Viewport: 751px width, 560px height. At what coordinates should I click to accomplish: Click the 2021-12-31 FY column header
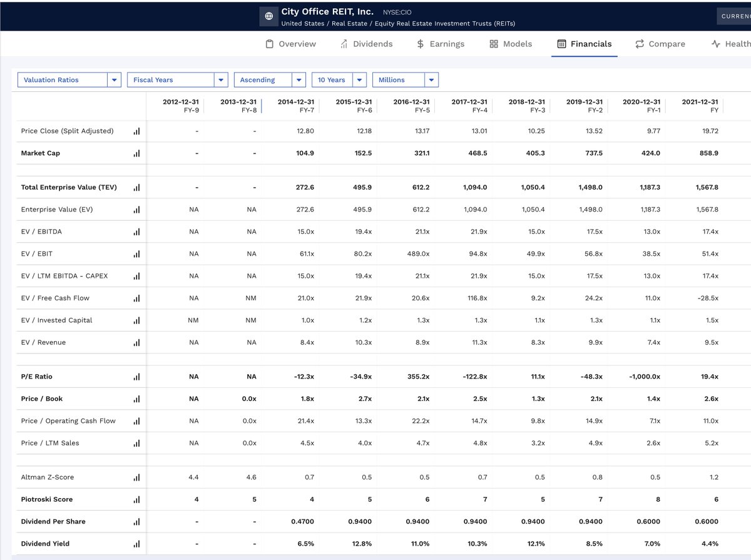point(700,106)
